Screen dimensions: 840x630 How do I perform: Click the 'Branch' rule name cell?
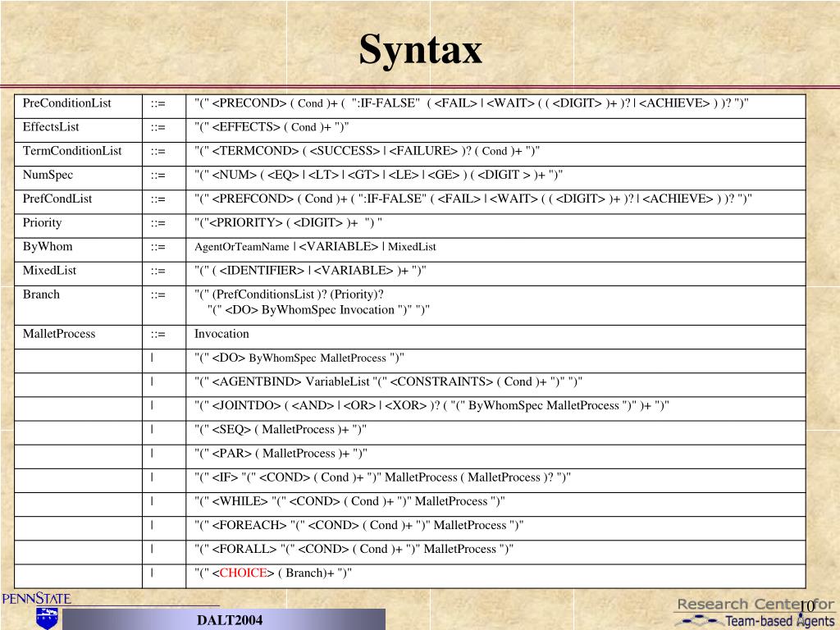[x=78, y=305]
